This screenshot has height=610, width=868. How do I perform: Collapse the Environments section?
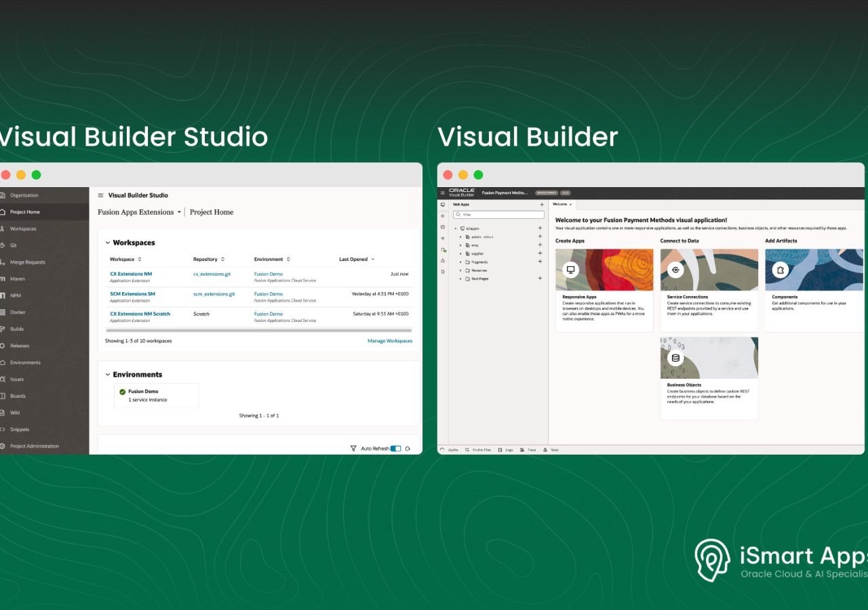coord(107,374)
